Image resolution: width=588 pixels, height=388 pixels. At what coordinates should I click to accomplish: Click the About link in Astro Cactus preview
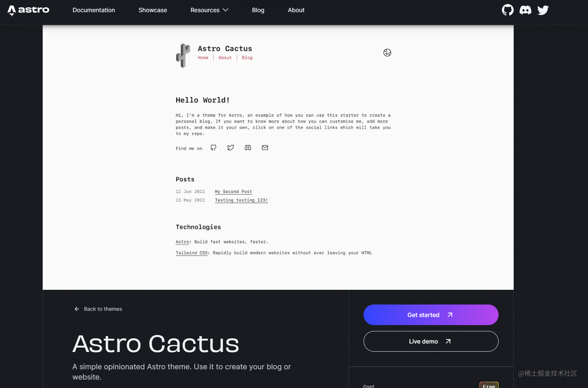pos(225,58)
